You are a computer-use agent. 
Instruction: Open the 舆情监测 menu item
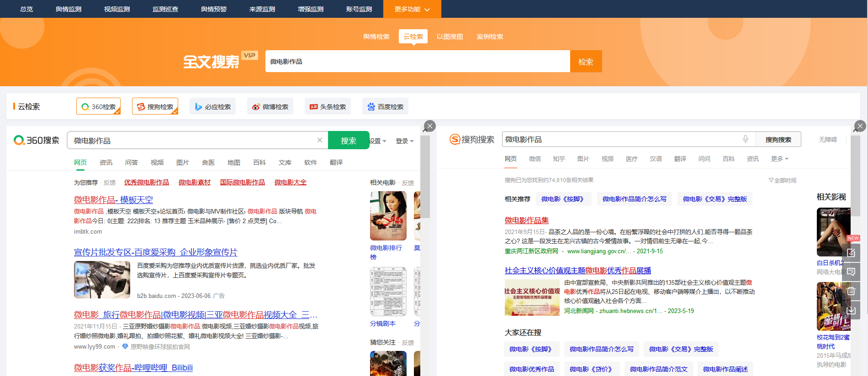click(x=69, y=9)
